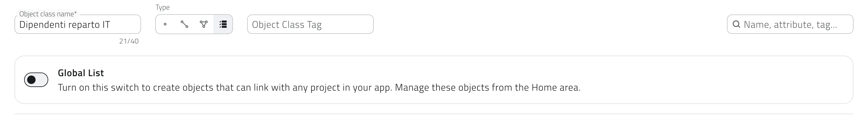Click the Global List heading
This screenshot has height=129, width=868.
click(81, 73)
